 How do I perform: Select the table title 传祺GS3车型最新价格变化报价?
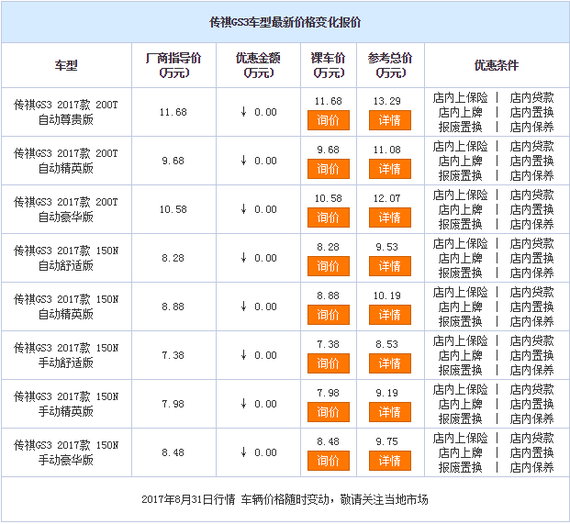point(285,23)
